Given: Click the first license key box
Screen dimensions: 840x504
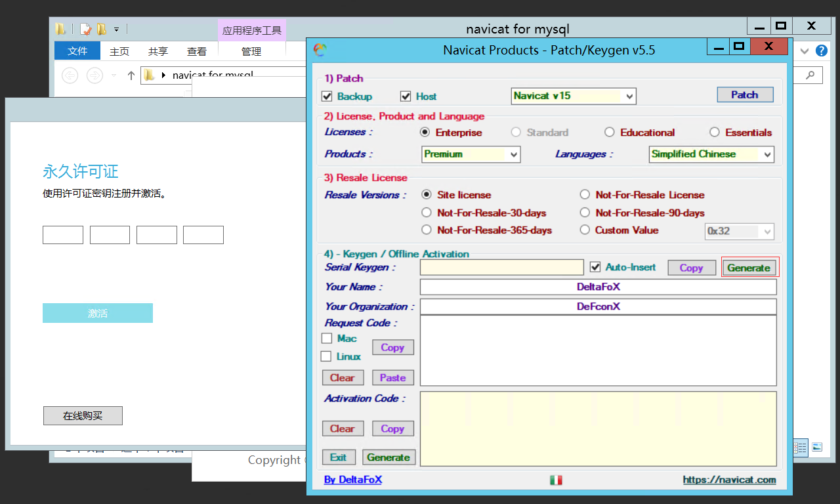Looking at the screenshot, I should (63, 235).
